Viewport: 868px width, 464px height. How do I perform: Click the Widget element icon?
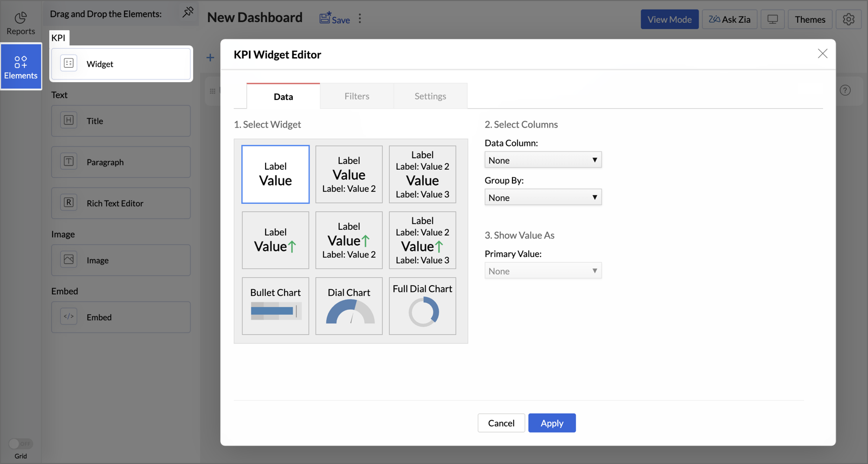click(69, 63)
